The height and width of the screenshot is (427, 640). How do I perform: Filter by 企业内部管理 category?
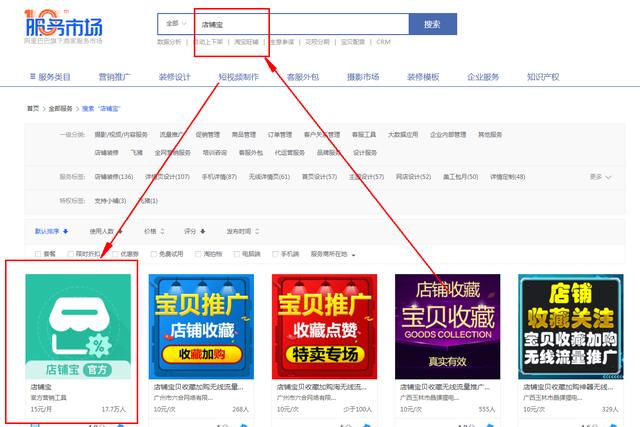coord(448,134)
